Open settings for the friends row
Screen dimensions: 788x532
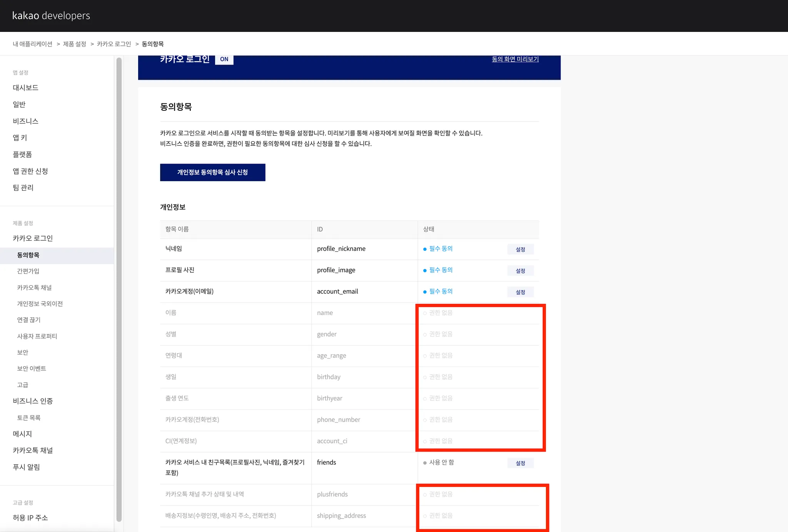click(x=520, y=463)
